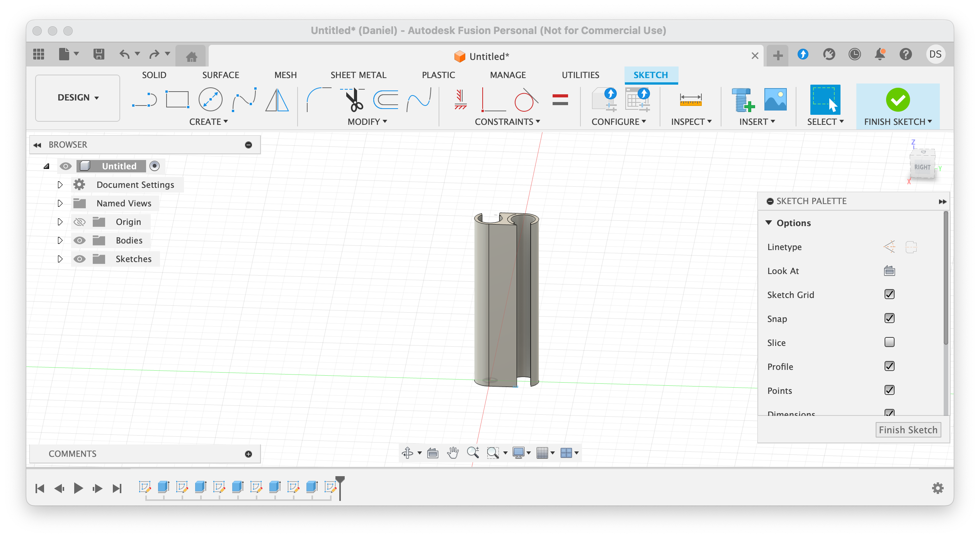Click the Measure tool in Inspect
Image resolution: width=980 pixels, height=538 pixels.
pyautogui.click(x=691, y=100)
